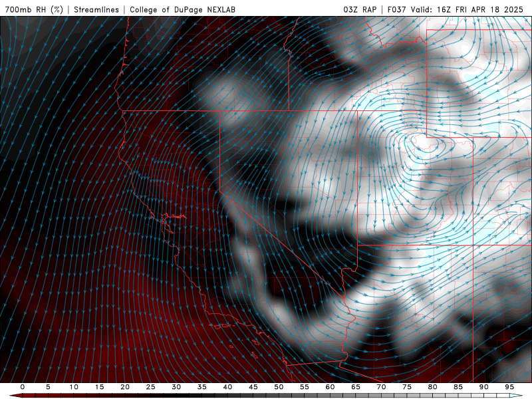The width and height of the screenshot is (532, 399).
Task: Click the colorbar label '70'
Action: click(x=381, y=387)
